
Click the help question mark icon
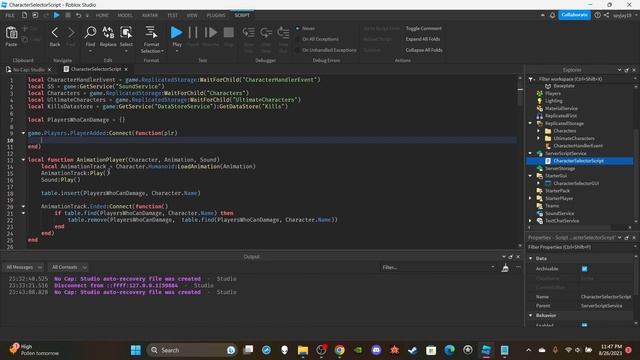coord(598,15)
